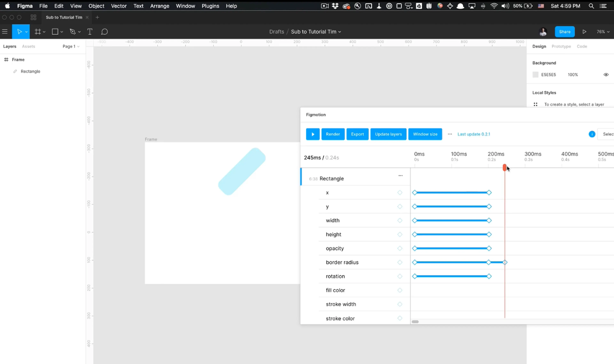Open the Figma file browser grid icon
This screenshot has height=364, width=614.
click(x=33, y=17)
